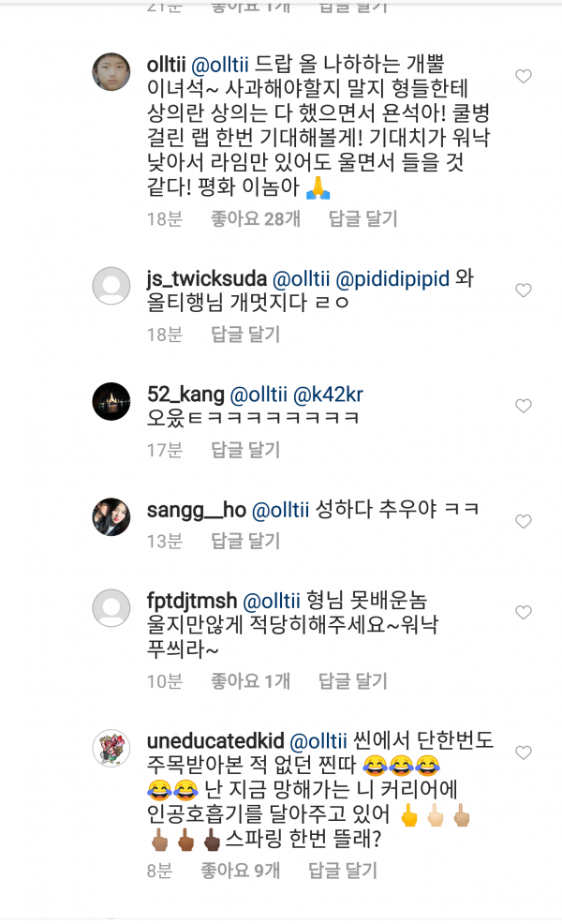Tap heart on 52_kang's comment
Screen dimensions: 562x924
click(x=524, y=406)
